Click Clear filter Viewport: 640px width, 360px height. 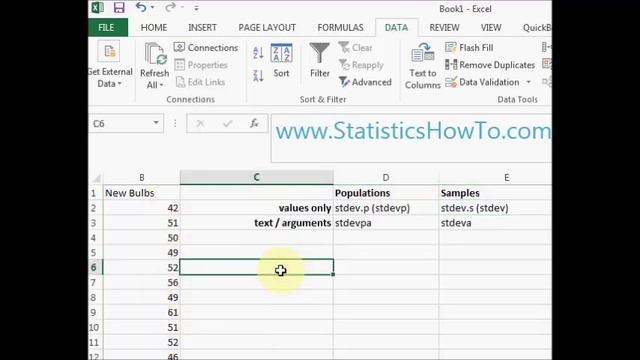tap(356, 48)
